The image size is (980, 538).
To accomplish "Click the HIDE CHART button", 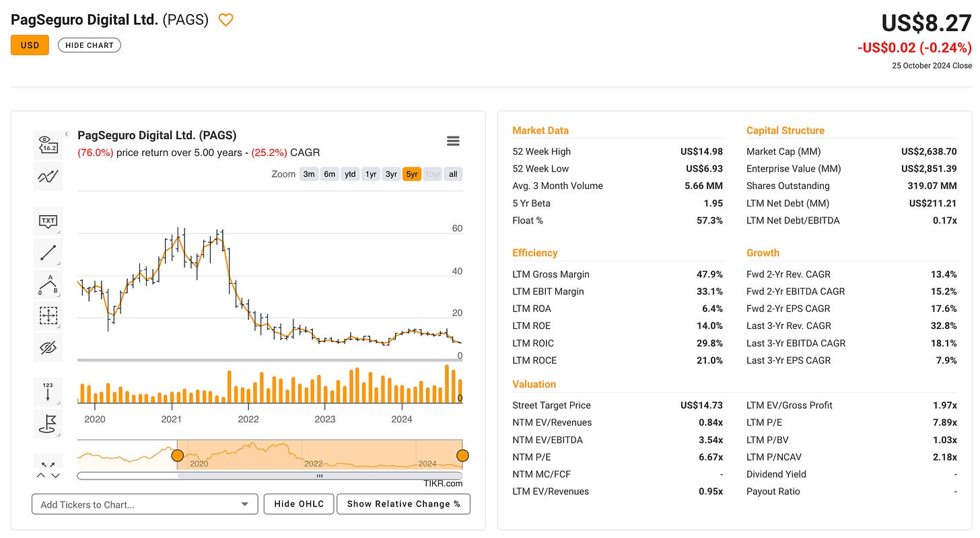I will coord(90,45).
